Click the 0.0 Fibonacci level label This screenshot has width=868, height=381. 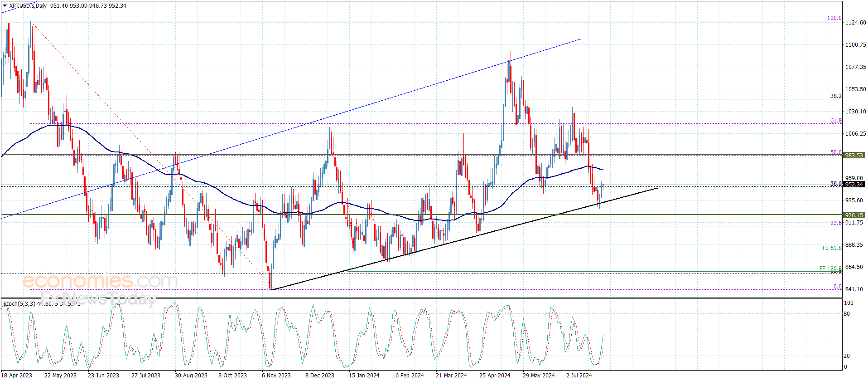[x=838, y=287]
